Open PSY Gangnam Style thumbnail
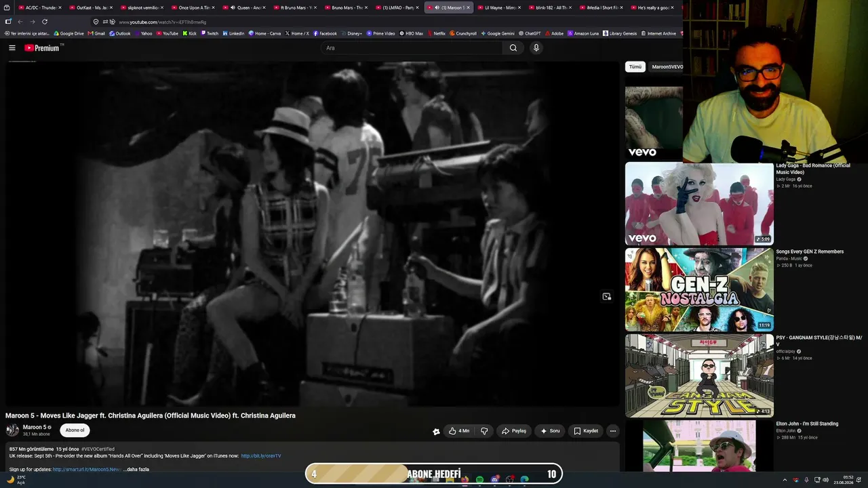The width and height of the screenshot is (868, 488). pos(699,375)
